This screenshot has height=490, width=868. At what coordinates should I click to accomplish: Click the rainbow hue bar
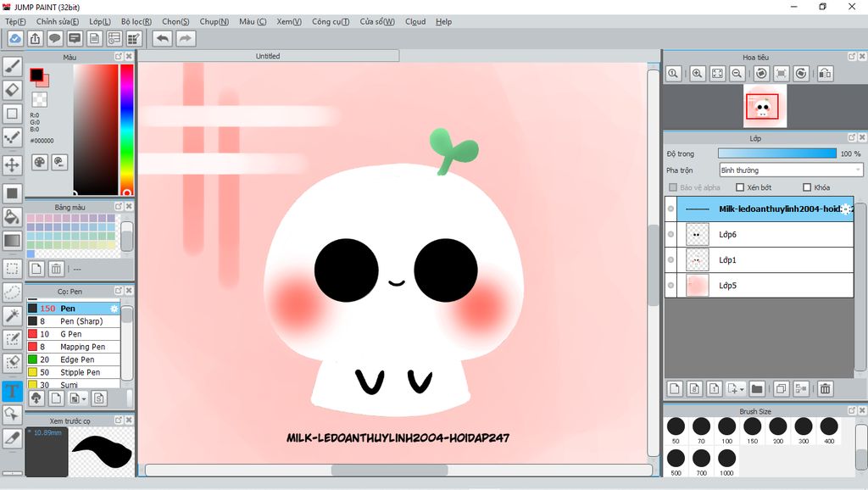tap(127, 130)
